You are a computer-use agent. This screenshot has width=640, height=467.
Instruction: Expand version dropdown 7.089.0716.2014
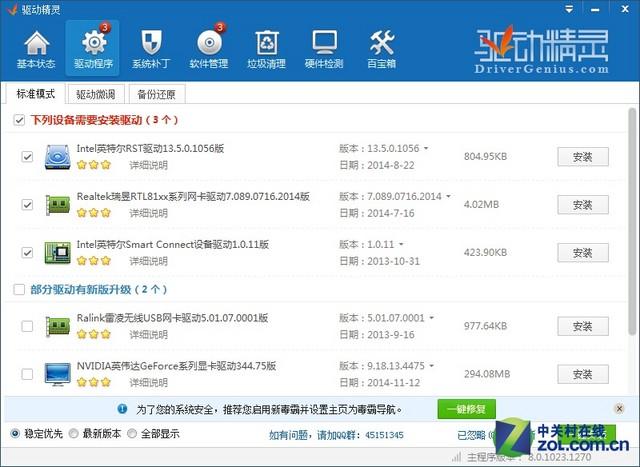tap(448, 196)
